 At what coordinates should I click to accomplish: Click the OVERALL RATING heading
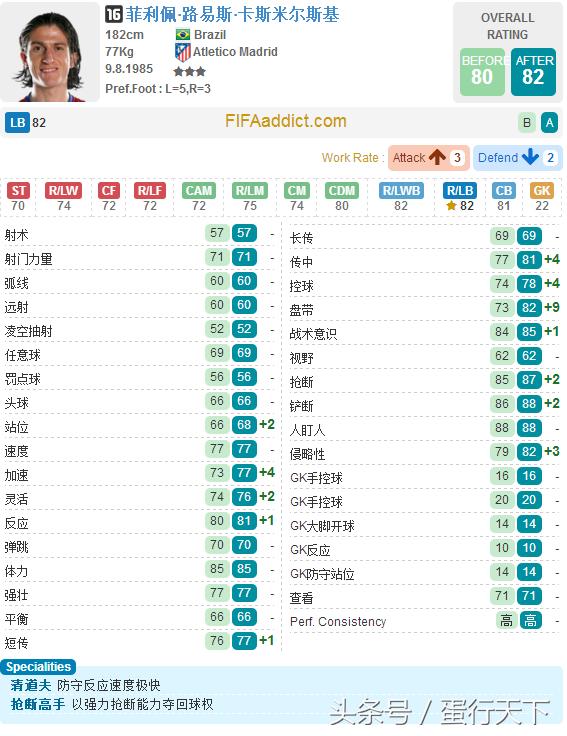click(507, 26)
